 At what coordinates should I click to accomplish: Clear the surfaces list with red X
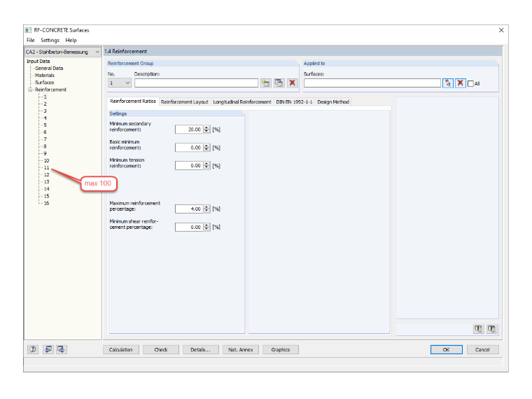point(461,83)
